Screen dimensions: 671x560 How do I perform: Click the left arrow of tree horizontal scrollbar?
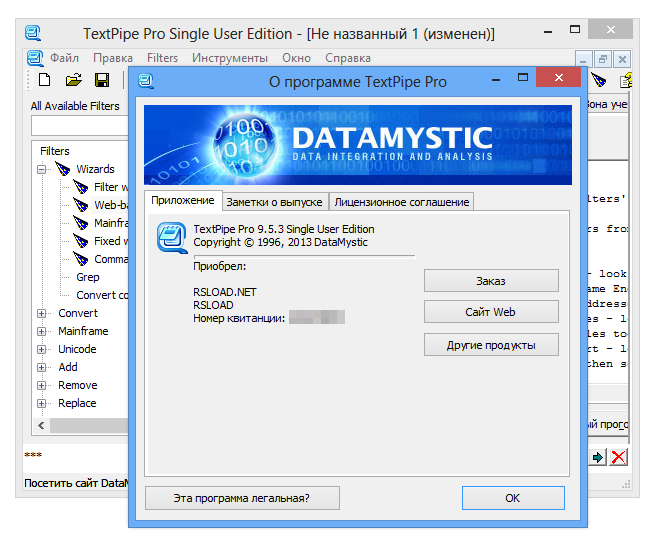click(42, 425)
